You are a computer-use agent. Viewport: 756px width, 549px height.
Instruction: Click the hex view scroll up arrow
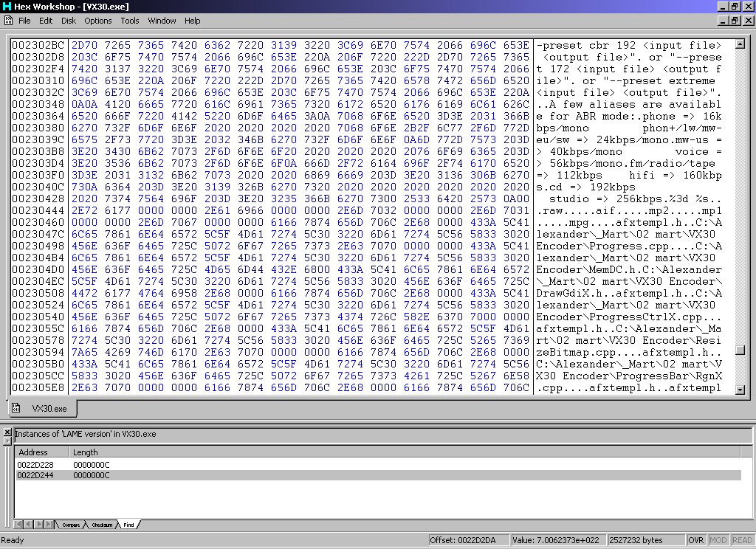click(740, 44)
